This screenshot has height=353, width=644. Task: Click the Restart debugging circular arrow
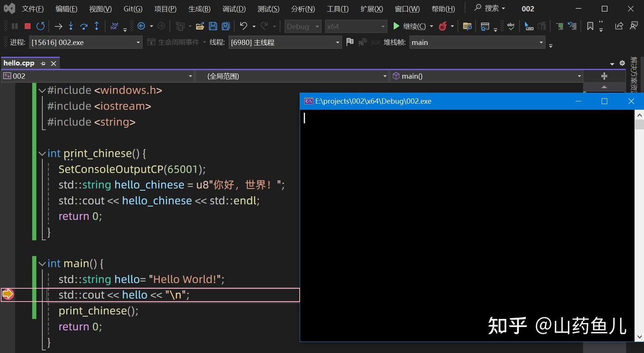pos(40,26)
